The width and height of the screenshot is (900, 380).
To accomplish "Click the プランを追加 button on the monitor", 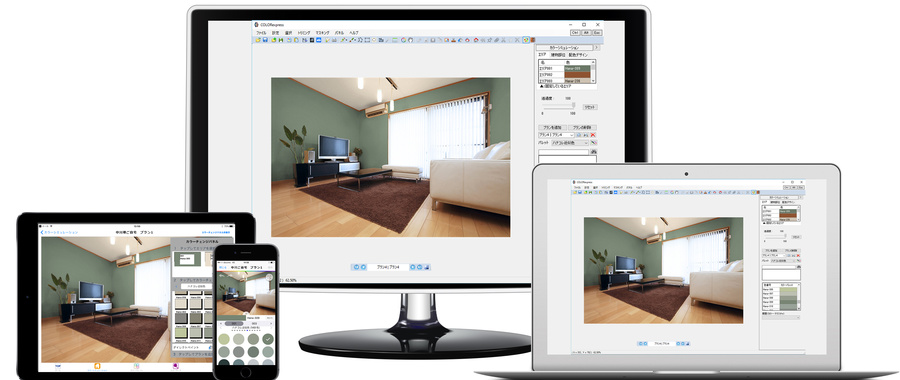I will [x=552, y=127].
